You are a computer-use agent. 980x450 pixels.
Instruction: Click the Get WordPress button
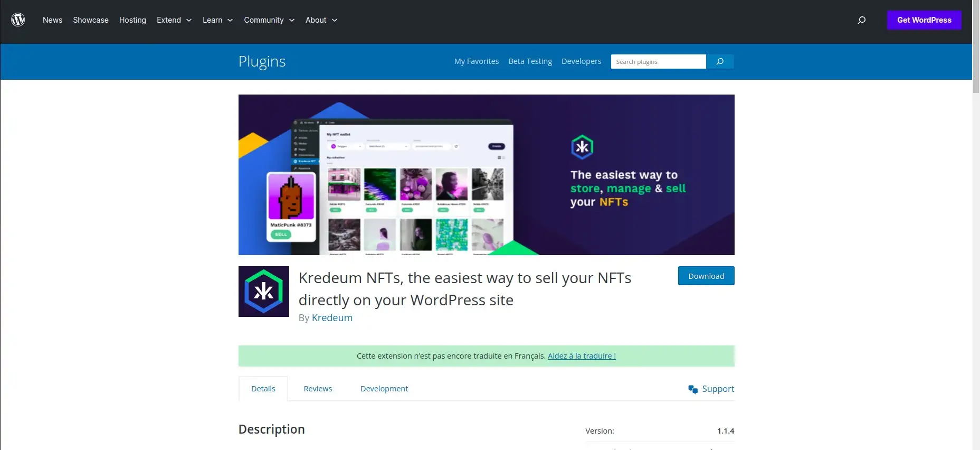tap(924, 20)
